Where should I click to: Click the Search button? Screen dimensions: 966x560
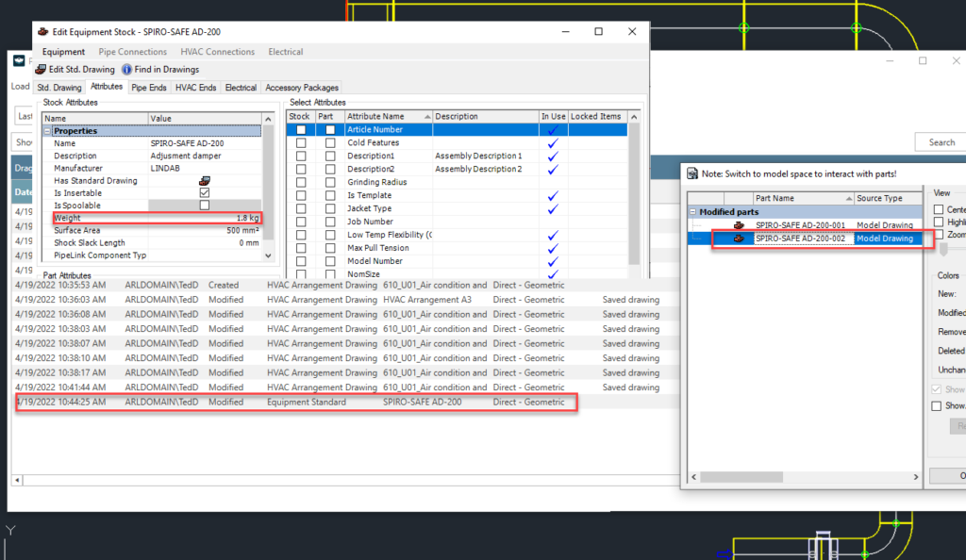(941, 142)
